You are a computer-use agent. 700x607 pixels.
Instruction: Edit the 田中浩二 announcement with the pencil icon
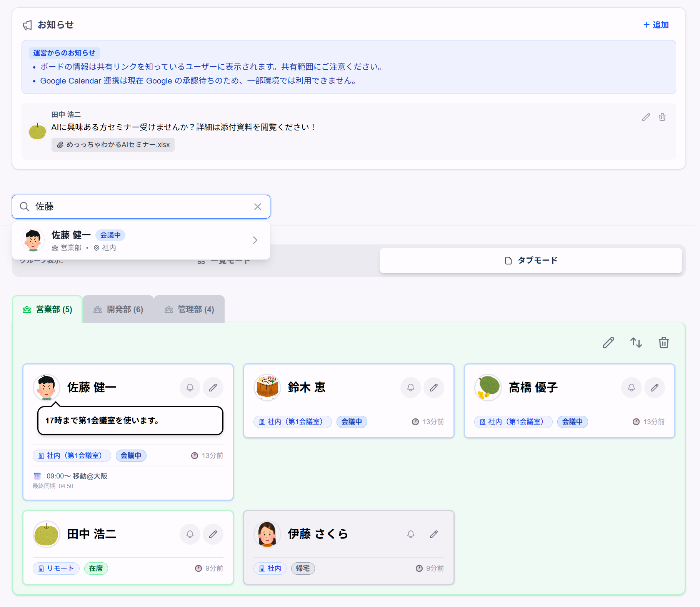[646, 117]
